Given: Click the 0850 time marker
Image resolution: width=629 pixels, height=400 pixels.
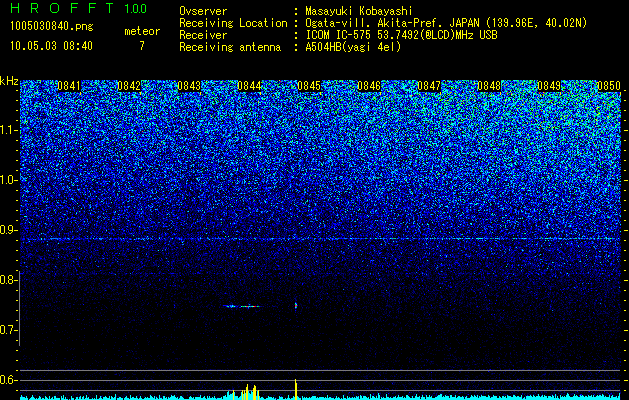Looking at the screenshot, I should (609, 86).
